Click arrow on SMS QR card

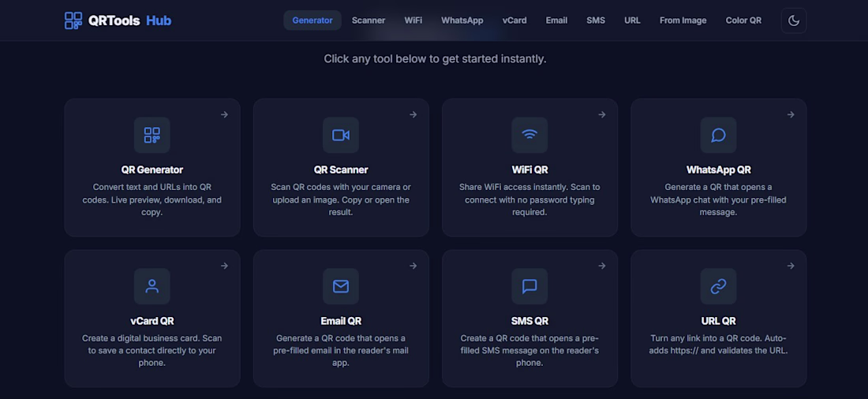(602, 266)
